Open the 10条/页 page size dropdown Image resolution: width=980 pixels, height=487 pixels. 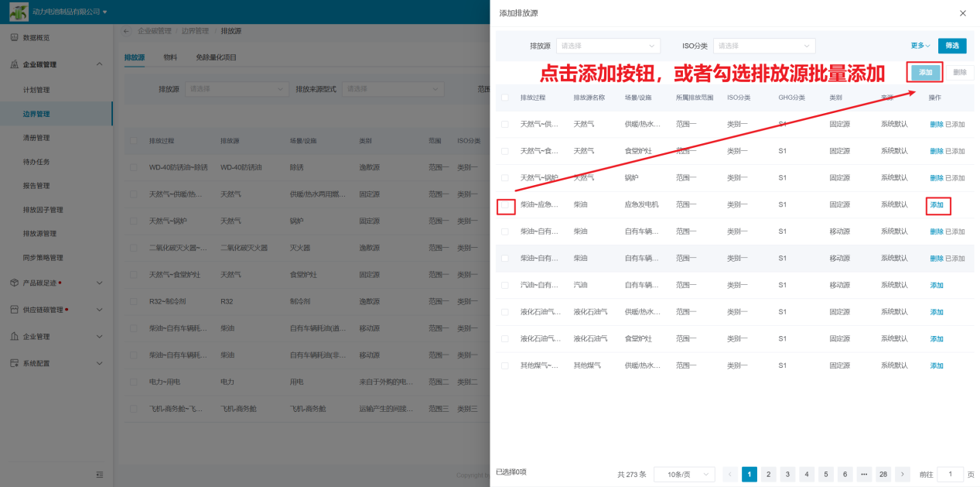pos(684,475)
